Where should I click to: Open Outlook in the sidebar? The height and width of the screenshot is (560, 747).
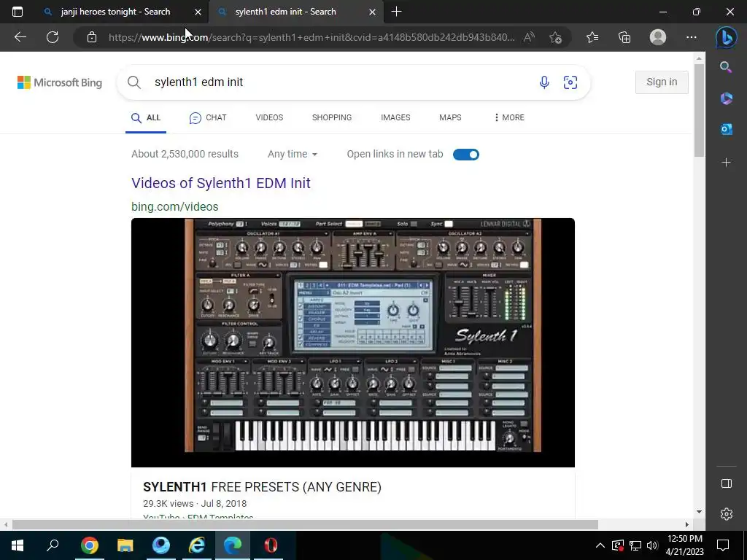[726, 129]
